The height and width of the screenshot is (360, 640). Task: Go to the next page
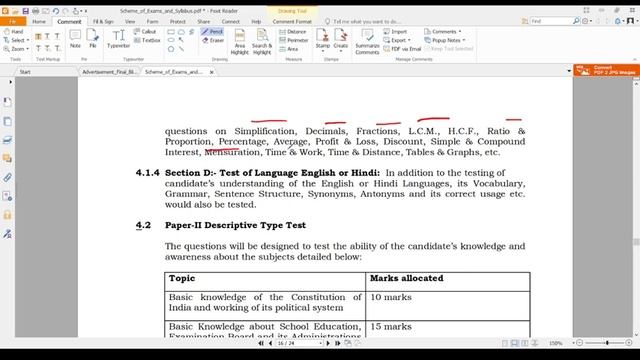328,343
